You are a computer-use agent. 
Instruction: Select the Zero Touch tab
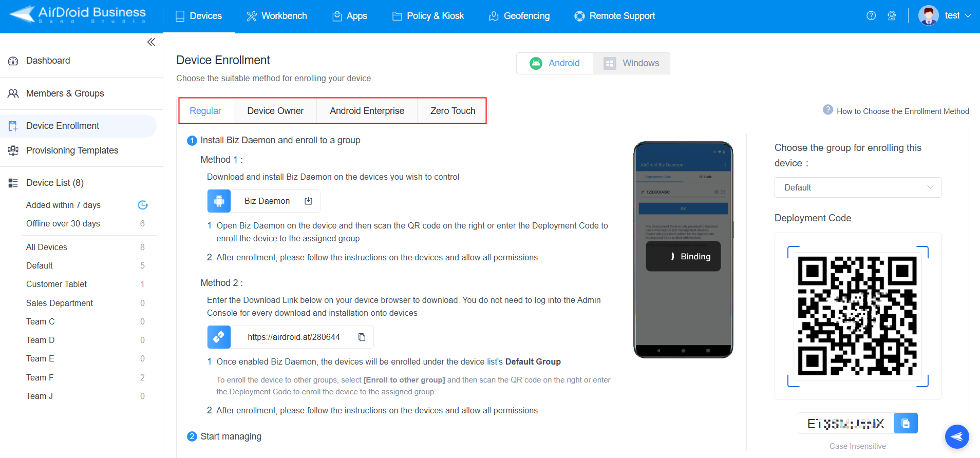point(453,111)
